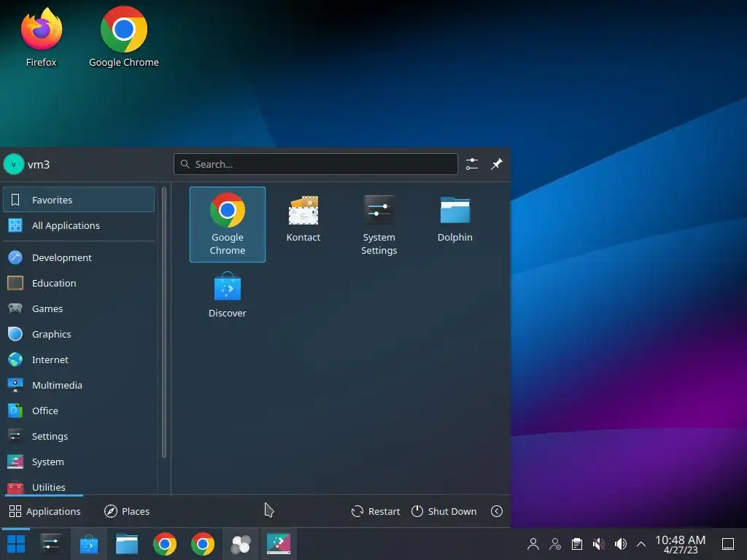Click the vm3 user avatar

point(13,164)
